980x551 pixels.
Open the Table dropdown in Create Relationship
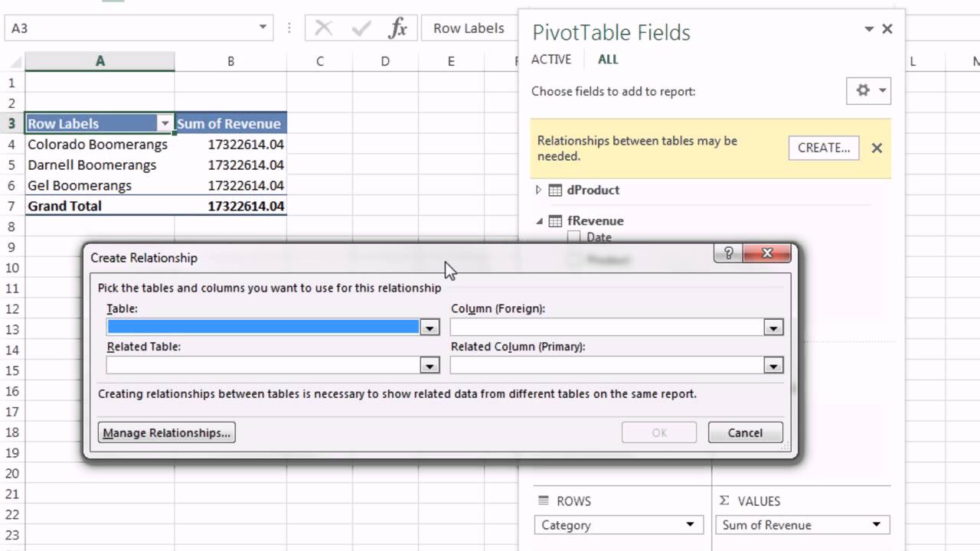[430, 328]
